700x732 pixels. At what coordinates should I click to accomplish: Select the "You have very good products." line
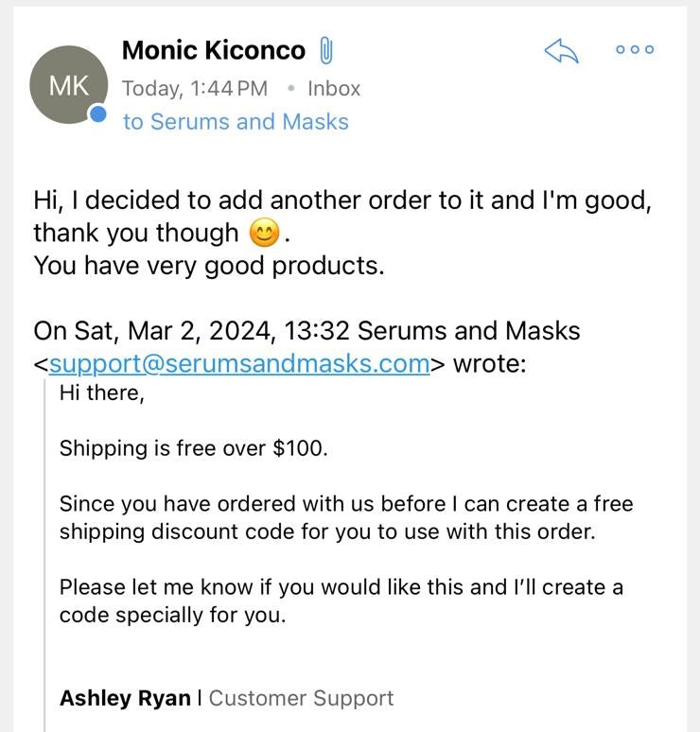[x=209, y=266]
